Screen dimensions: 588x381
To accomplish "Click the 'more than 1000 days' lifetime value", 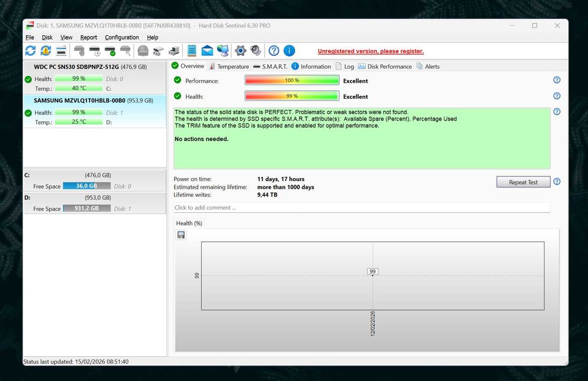I will pos(286,187).
